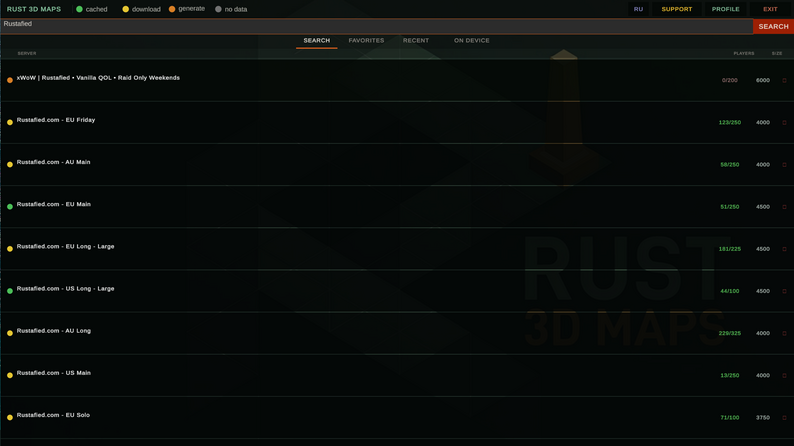Open the Rustafied.com - EU Friday server

56,120
